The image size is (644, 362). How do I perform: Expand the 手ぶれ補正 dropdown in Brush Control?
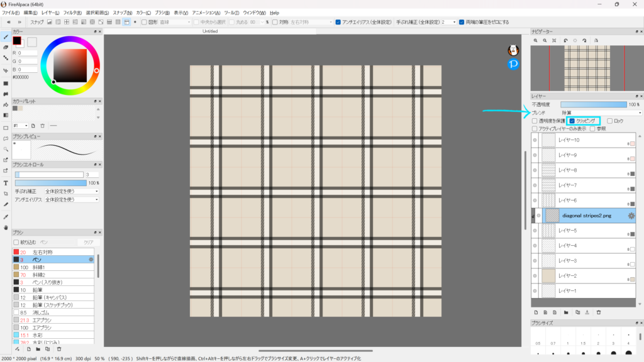coord(71,191)
